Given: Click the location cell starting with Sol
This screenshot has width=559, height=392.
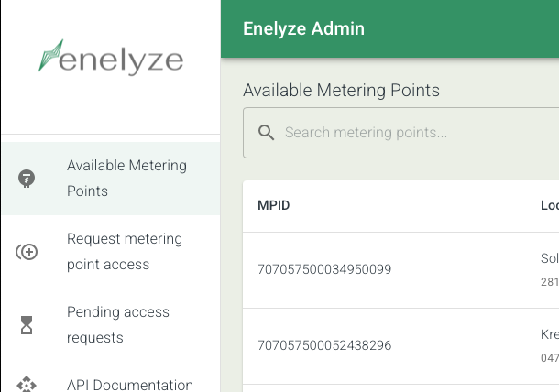Looking at the screenshot, I should [x=550, y=270].
